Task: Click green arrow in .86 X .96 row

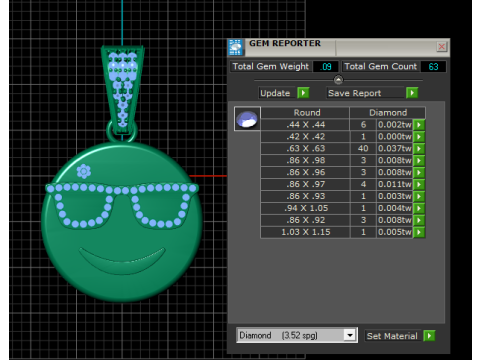Action: pos(419,172)
